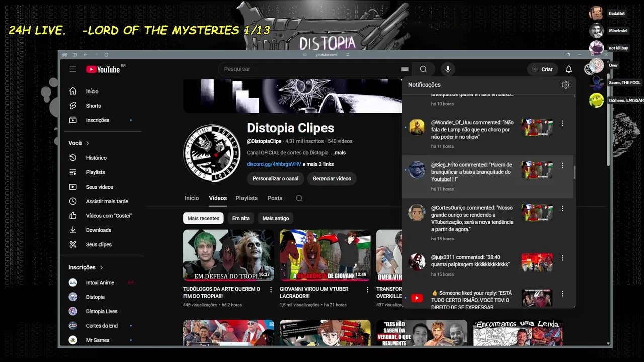Open Distopia Clipes channel avatar
Viewport: 644px width, 362px height.
pyautogui.click(x=212, y=153)
